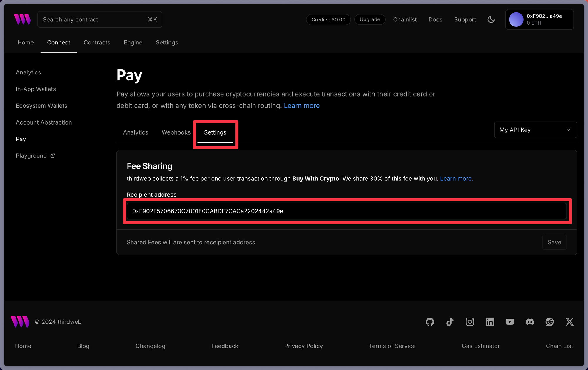Click Recipient address input field
This screenshot has width=588, height=370.
346,211
